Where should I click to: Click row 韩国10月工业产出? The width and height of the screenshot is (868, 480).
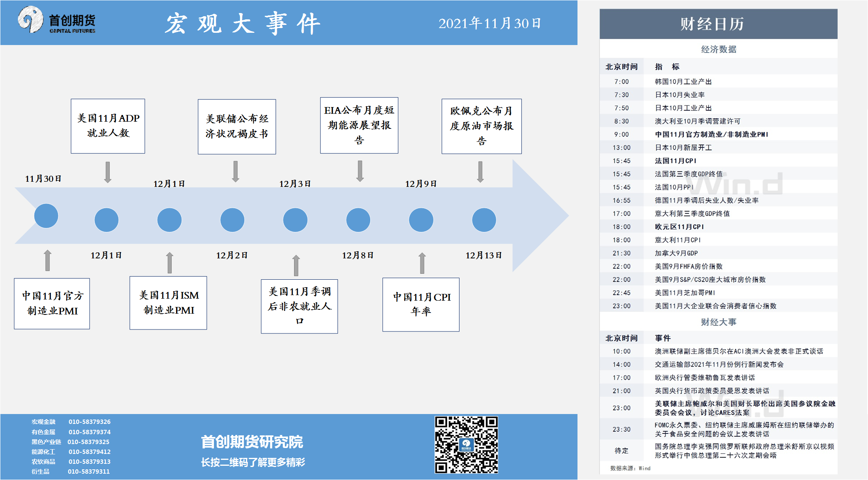(718, 81)
